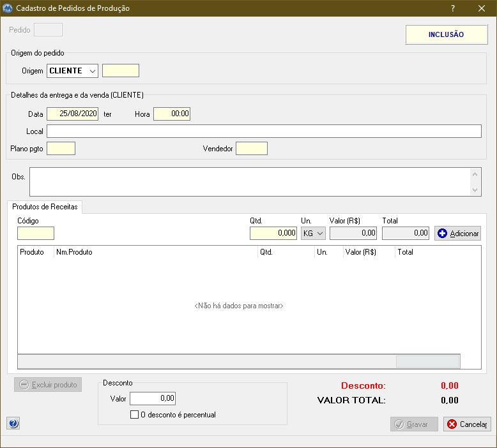Click the grid Valor (R$) column header

[x=369, y=252]
